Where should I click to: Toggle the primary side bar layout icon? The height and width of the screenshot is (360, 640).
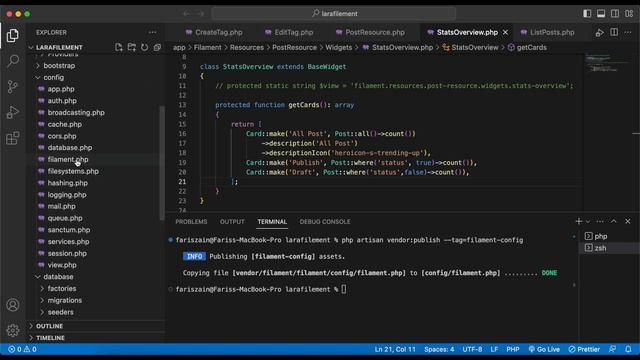pos(587,13)
